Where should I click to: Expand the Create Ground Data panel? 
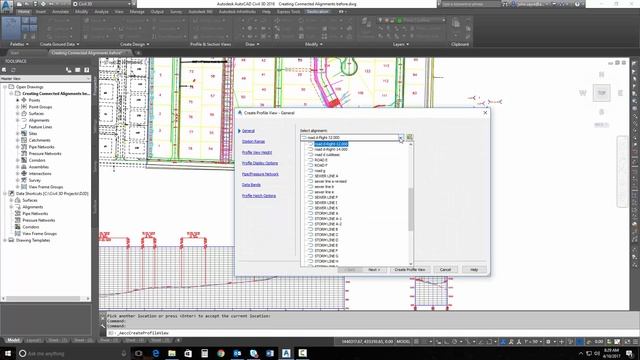point(60,44)
